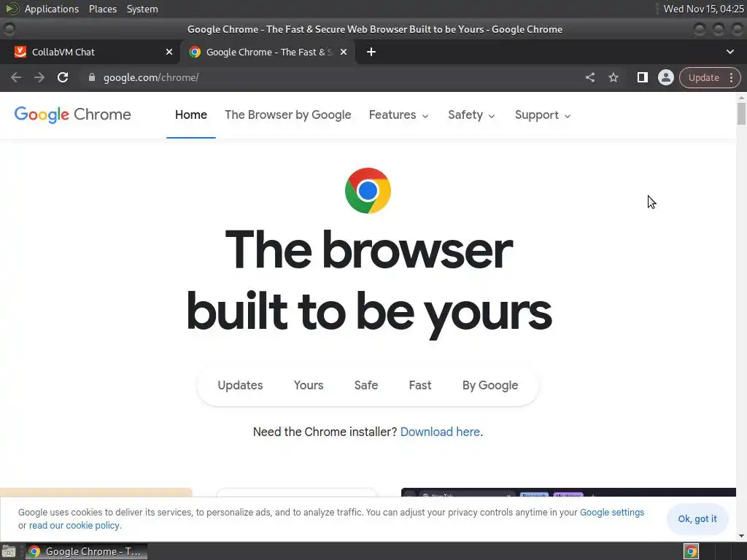Open the tab search dropdown arrow
The height and width of the screenshot is (560, 747).
pyautogui.click(x=729, y=52)
